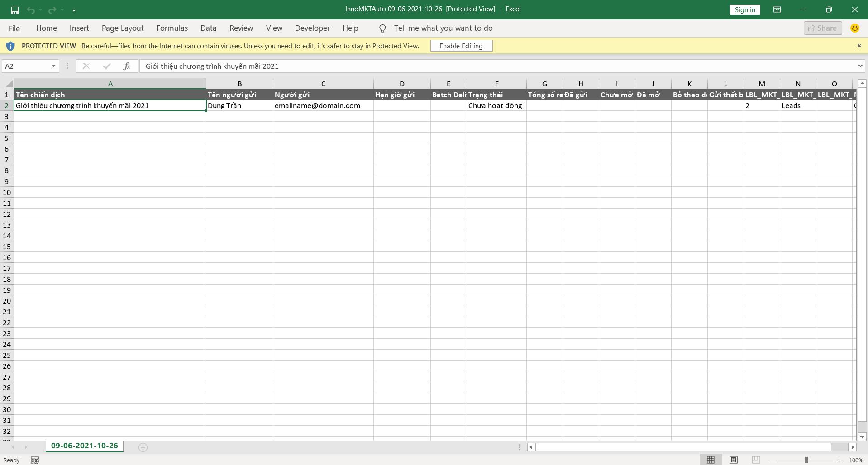Open the File menu
Screen dimensions: 868x465
[14, 28]
